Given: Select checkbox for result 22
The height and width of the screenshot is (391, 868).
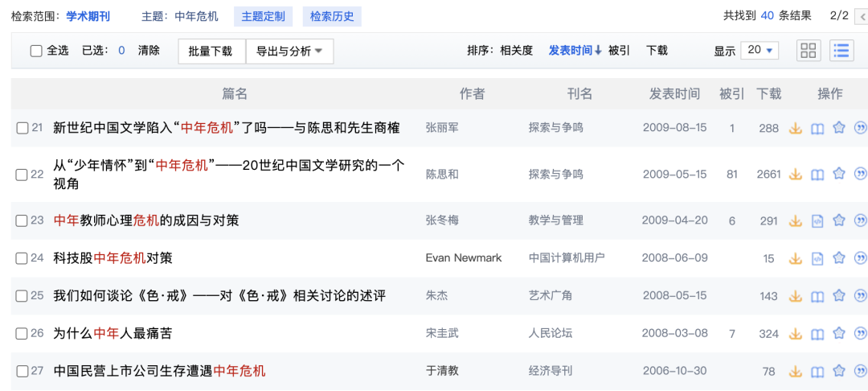Looking at the screenshot, I should (22, 175).
